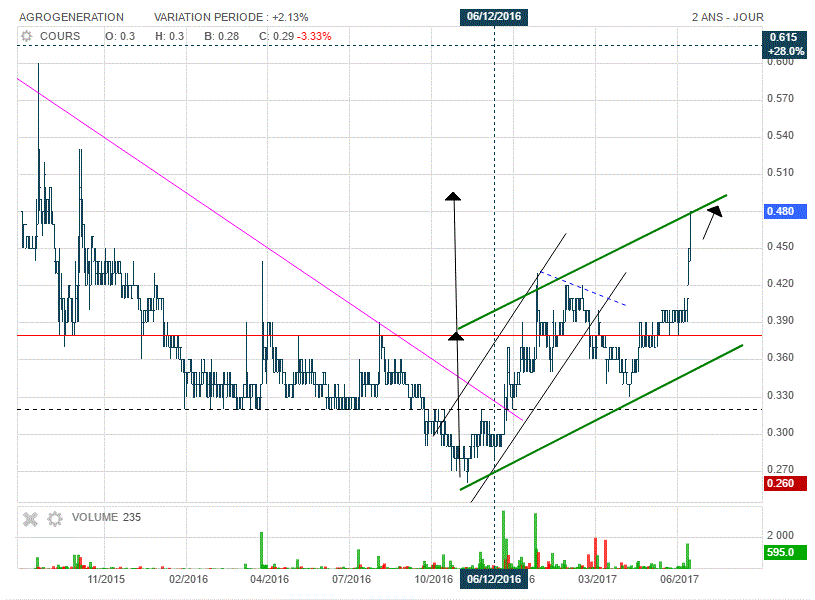Click the 2 000 volume axis label
Image resolution: width=815 pixels, height=600 pixels.
pyautogui.click(x=780, y=535)
